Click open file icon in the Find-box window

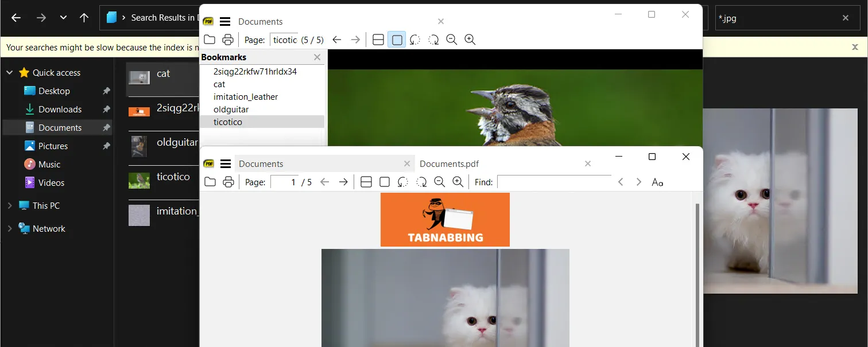[x=210, y=182]
